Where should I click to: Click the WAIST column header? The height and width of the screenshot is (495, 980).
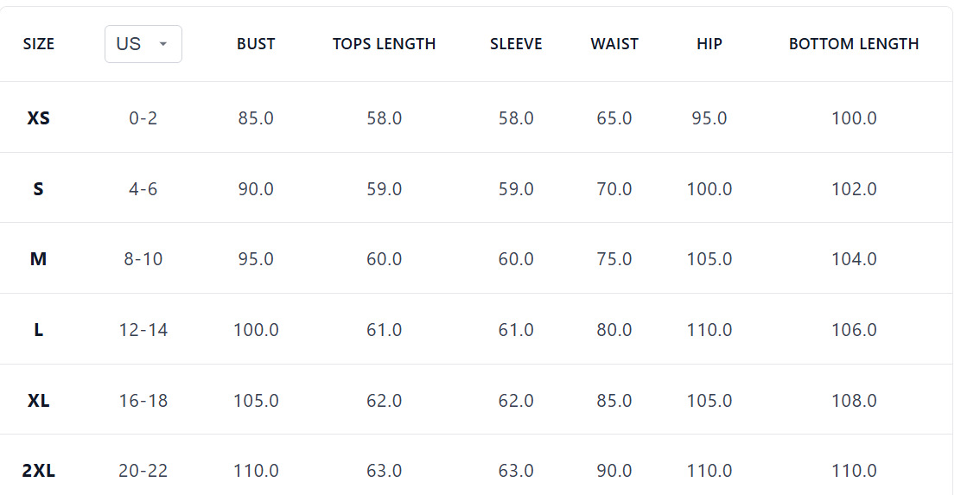(614, 44)
